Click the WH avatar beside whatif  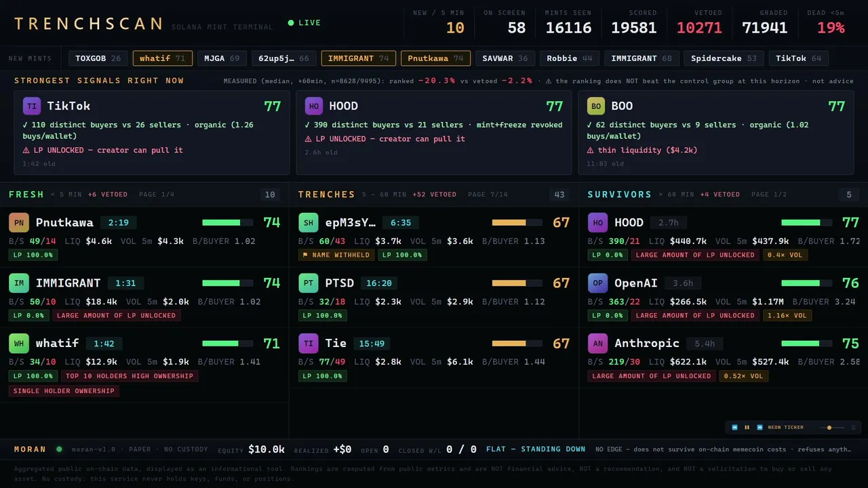click(19, 344)
